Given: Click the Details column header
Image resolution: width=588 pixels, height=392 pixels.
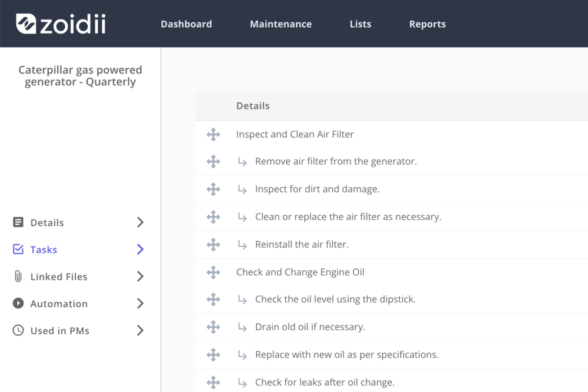Looking at the screenshot, I should pyautogui.click(x=253, y=106).
